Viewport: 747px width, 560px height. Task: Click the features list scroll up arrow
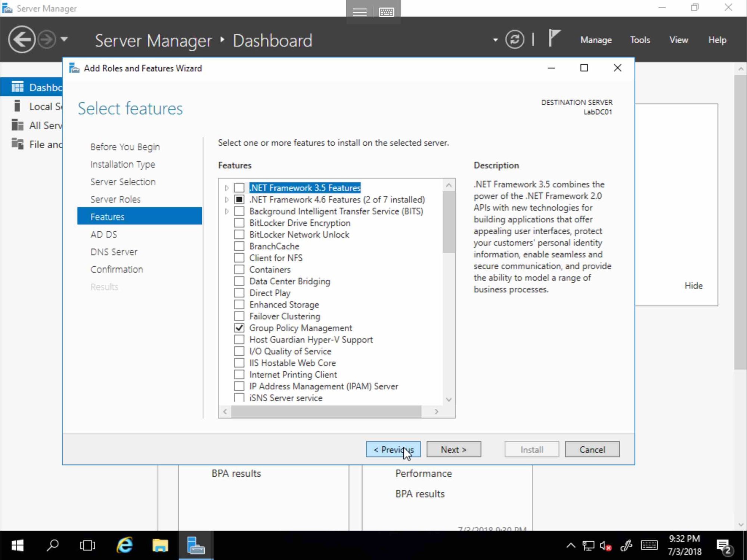pyautogui.click(x=449, y=185)
